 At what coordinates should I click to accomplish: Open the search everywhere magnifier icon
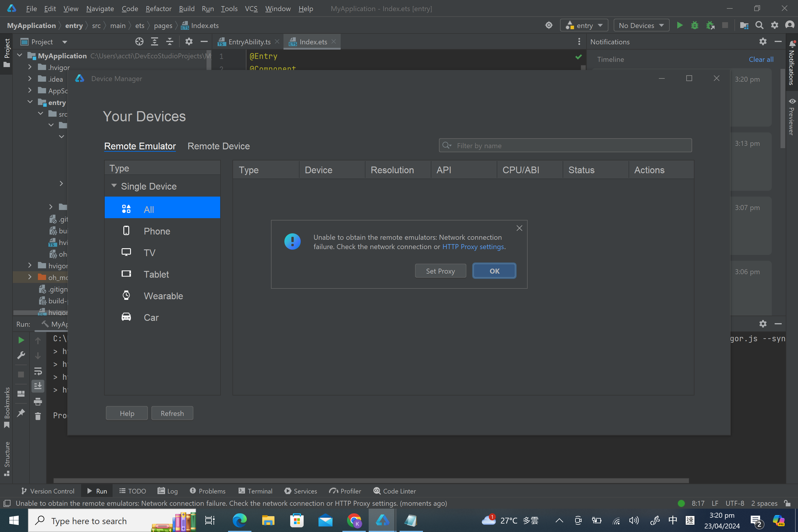[759, 25]
